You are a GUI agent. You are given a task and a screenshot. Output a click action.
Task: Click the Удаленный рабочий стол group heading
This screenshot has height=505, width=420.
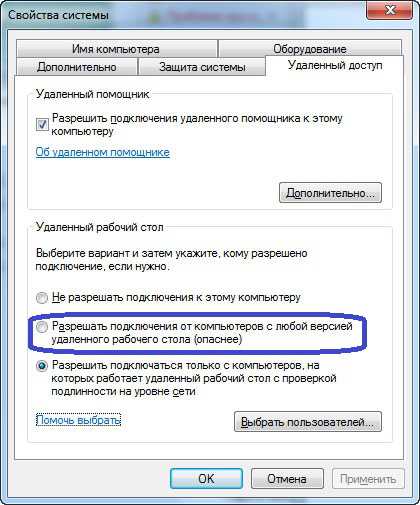(100, 227)
